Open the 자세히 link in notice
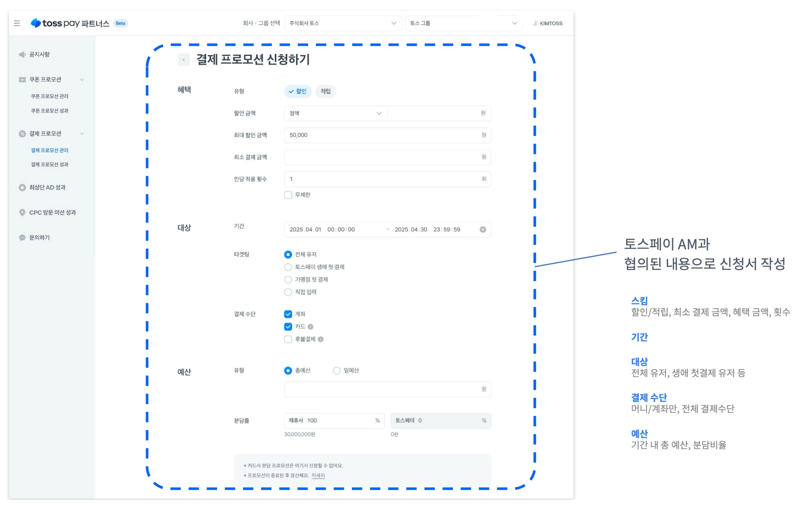Screen dimensions: 812x516 point(318,476)
